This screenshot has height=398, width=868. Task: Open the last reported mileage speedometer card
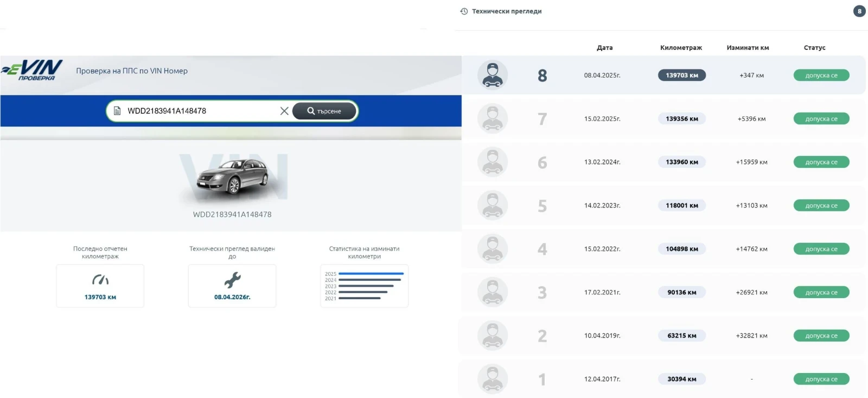[x=100, y=286]
